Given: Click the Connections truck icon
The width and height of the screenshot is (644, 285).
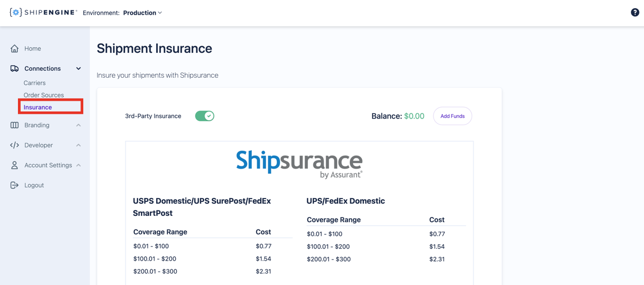Looking at the screenshot, I should [14, 69].
